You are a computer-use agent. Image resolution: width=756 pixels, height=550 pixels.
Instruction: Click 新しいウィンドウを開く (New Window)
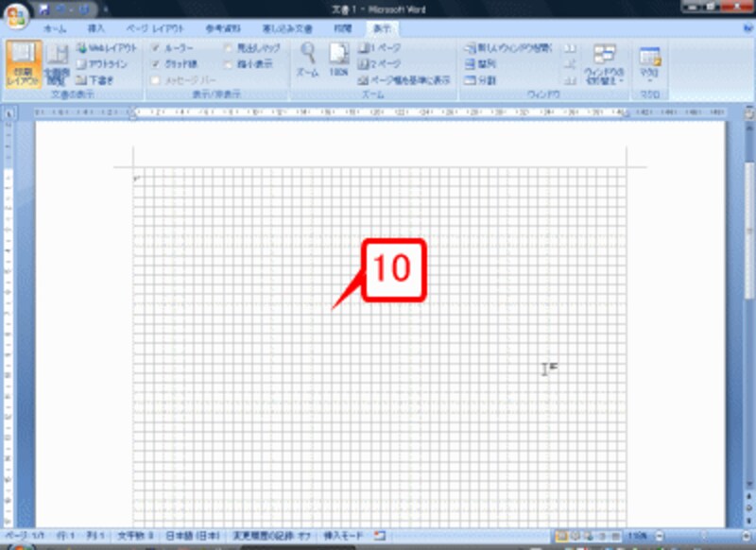[x=508, y=48]
